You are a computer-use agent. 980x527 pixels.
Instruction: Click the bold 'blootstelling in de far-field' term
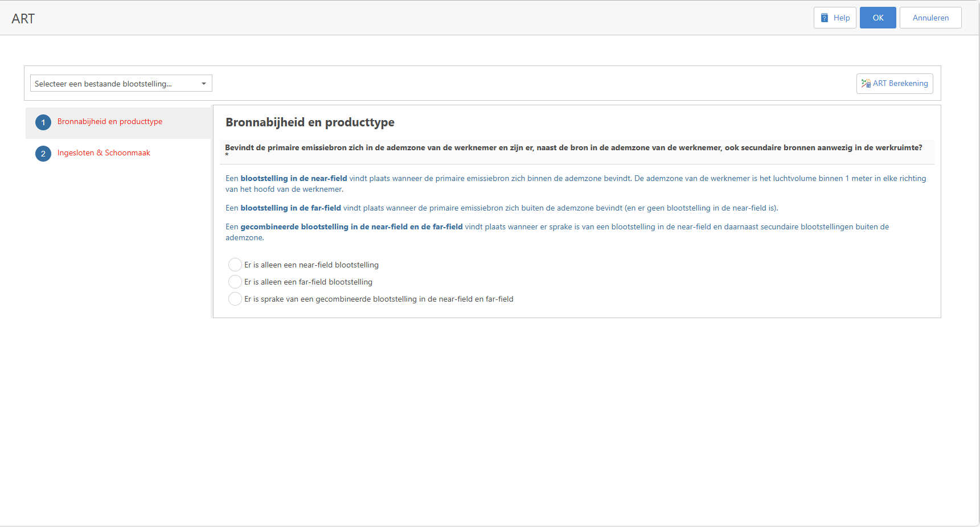pyautogui.click(x=290, y=208)
